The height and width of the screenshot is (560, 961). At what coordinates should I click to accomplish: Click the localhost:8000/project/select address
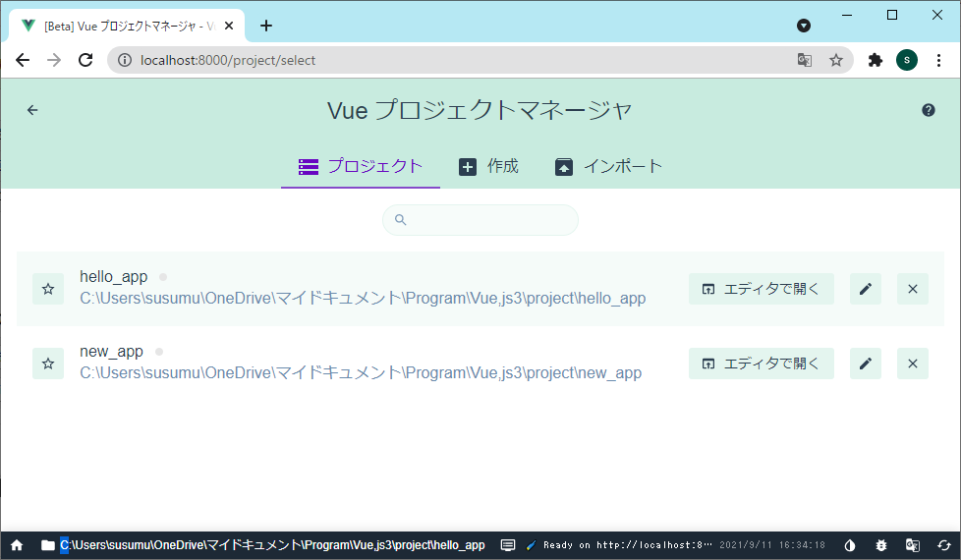point(228,60)
